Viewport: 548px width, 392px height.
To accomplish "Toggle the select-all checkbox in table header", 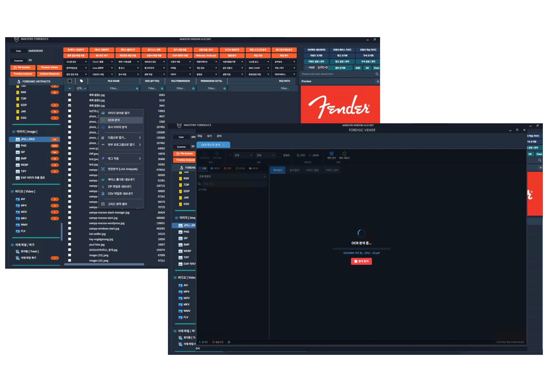I will click(x=70, y=81).
